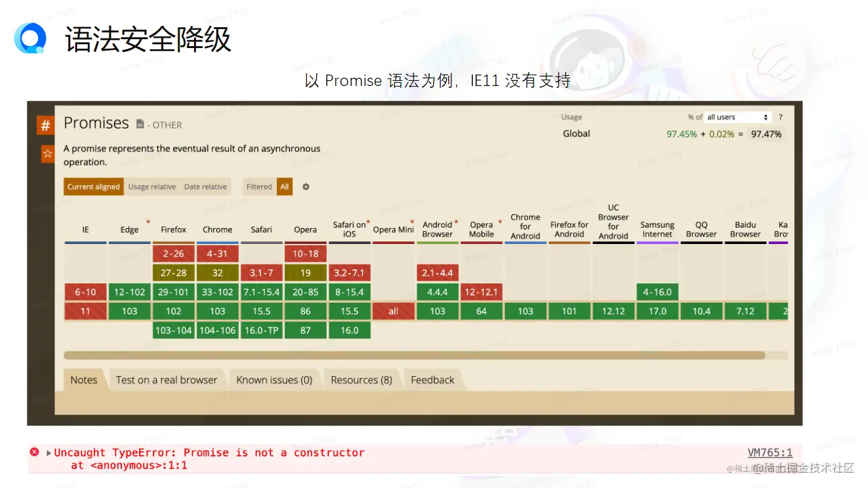Click the Chrome for Android header
Image resolution: width=868 pixels, height=488 pixels.
pos(525,226)
